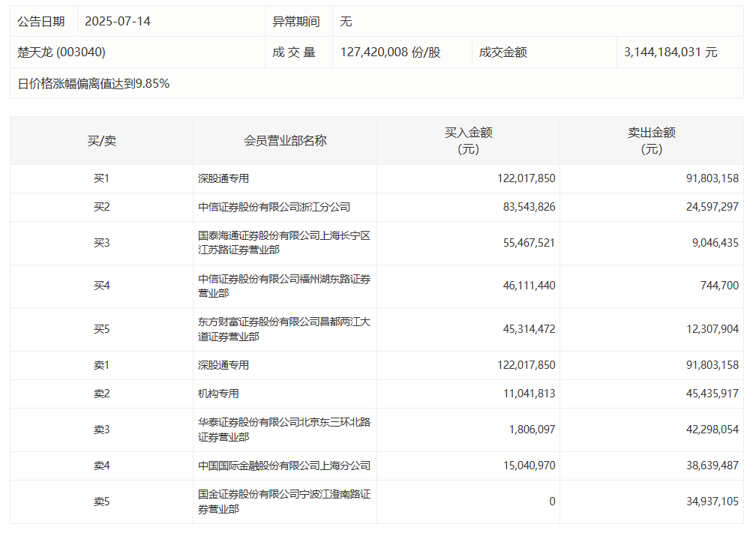Image resolution: width=756 pixels, height=533 pixels.
Task: Select the 卖4 row label
Action: pos(102,466)
